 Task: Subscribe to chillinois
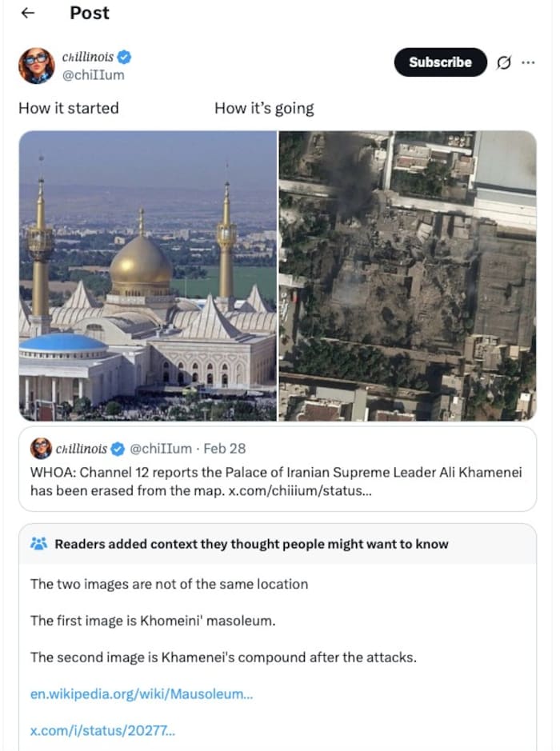pyautogui.click(x=440, y=62)
